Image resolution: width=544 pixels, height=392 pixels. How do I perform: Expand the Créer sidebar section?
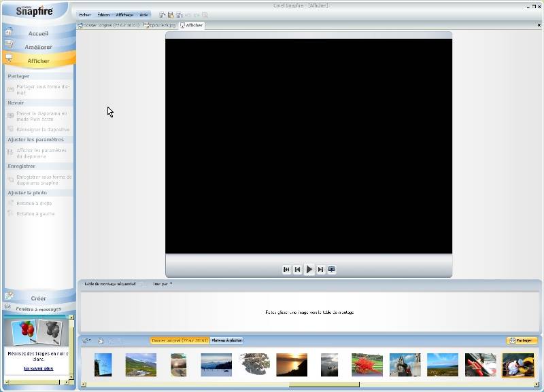tap(38, 298)
